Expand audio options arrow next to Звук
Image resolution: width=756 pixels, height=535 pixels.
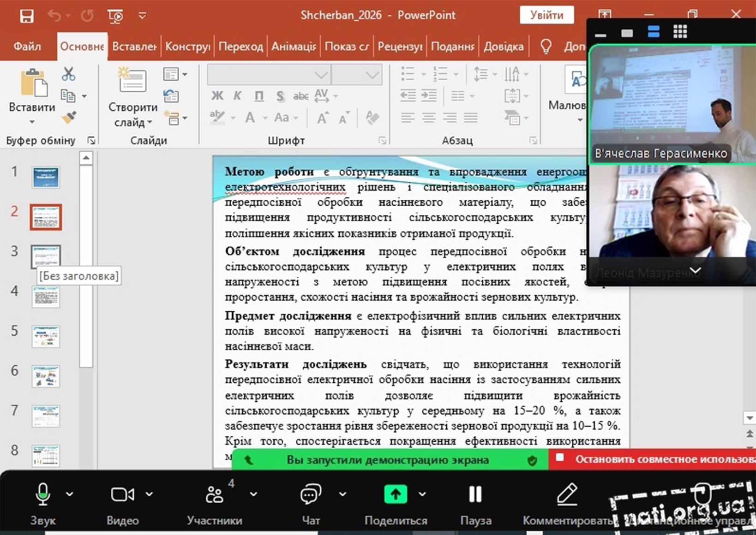tap(70, 494)
